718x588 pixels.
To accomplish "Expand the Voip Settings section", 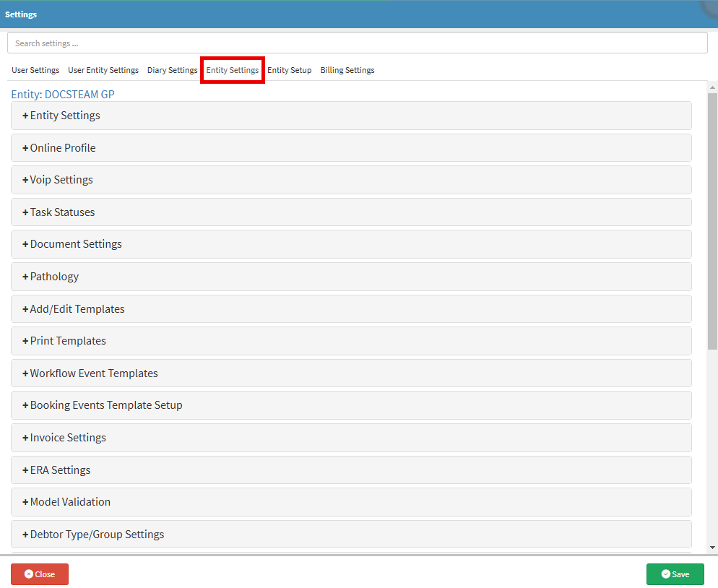I will pos(351,180).
